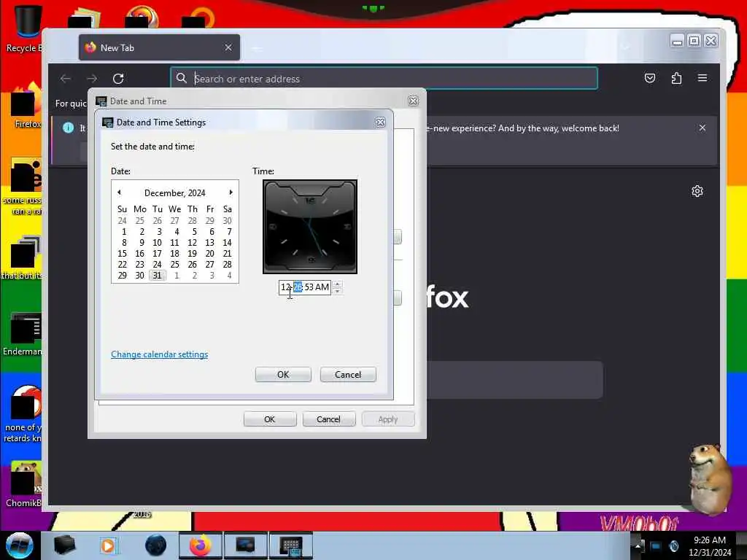This screenshot has width=747, height=560.
Task: Click the analog clock face
Action: [x=310, y=227]
